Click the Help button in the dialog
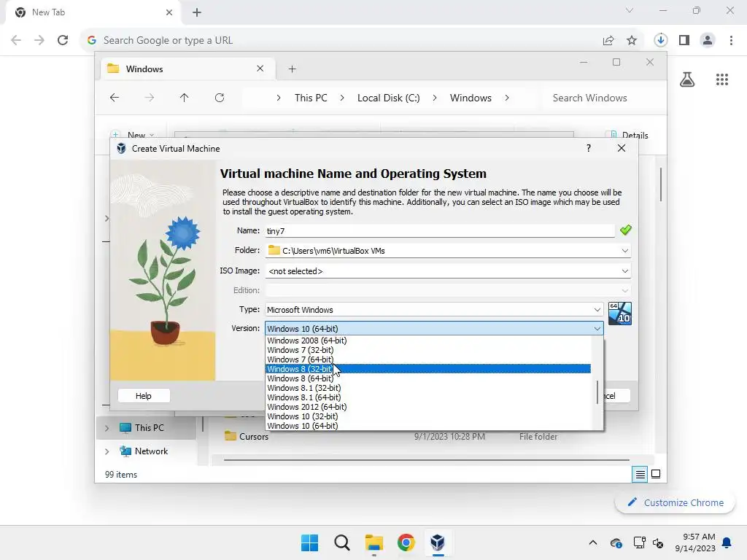 coord(144,396)
